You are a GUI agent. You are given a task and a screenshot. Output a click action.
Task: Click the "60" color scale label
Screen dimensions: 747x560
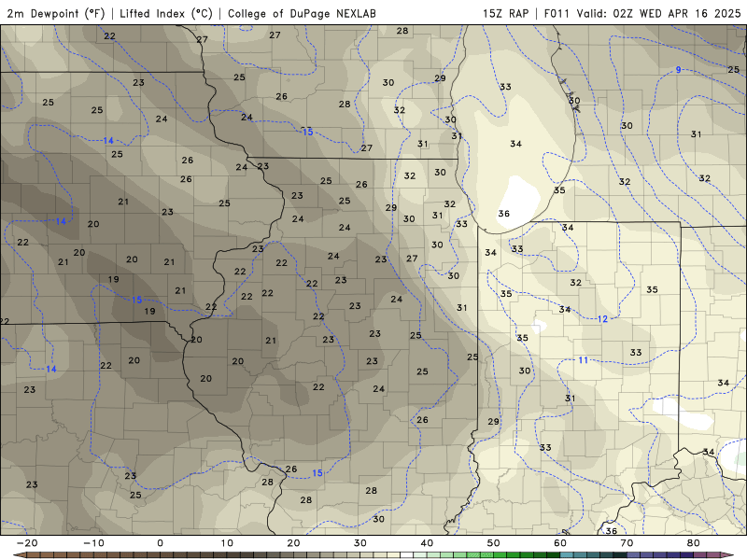[x=560, y=543]
